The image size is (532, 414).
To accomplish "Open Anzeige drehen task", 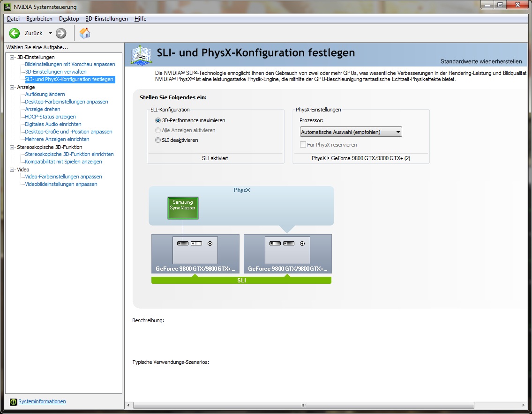I will tap(42, 109).
